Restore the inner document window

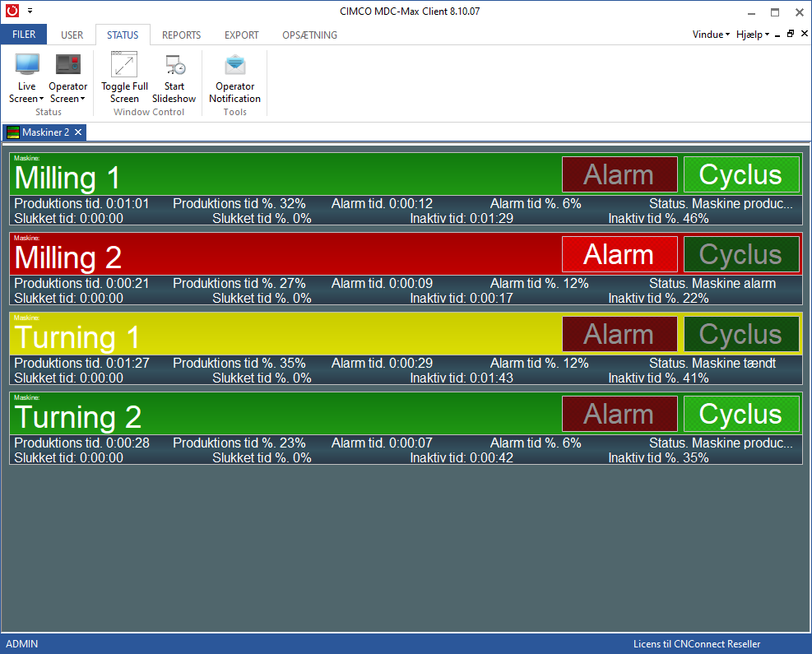pyautogui.click(x=791, y=35)
